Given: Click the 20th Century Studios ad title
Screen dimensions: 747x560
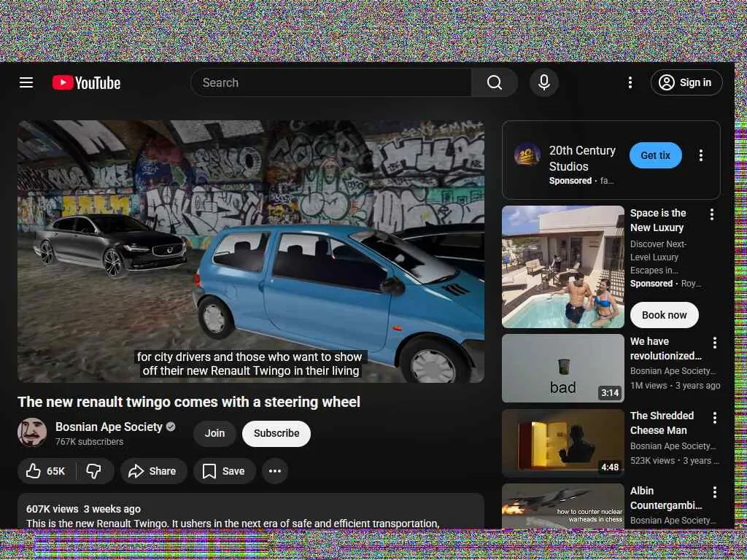Looking at the screenshot, I should point(582,158).
